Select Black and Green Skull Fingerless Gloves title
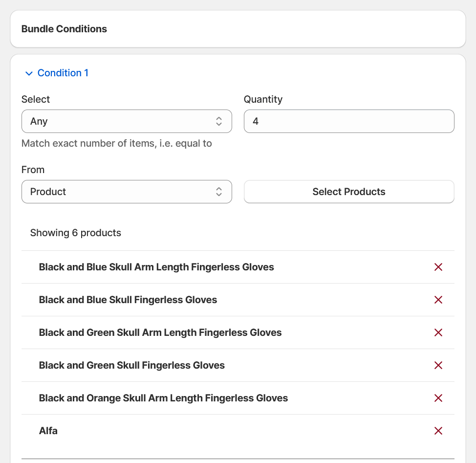The image size is (476, 463). pyautogui.click(x=132, y=365)
